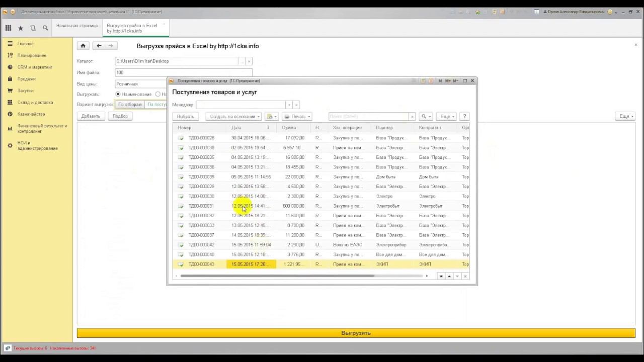The width and height of the screenshot is (644, 362).
Task: Open the CRM и маркетинг section
Action: 35,67
